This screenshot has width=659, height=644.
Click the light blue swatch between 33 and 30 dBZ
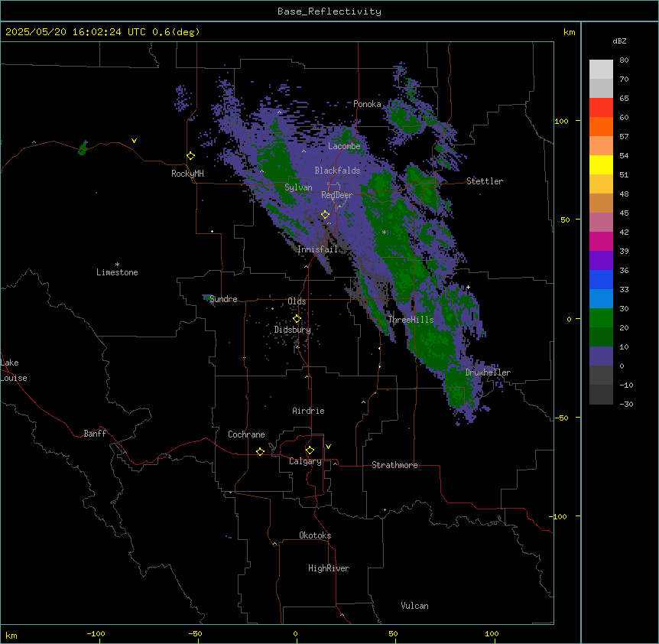click(x=602, y=299)
